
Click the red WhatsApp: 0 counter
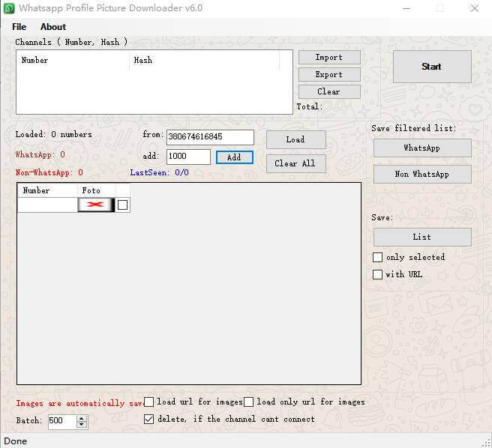click(x=40, y=154)
